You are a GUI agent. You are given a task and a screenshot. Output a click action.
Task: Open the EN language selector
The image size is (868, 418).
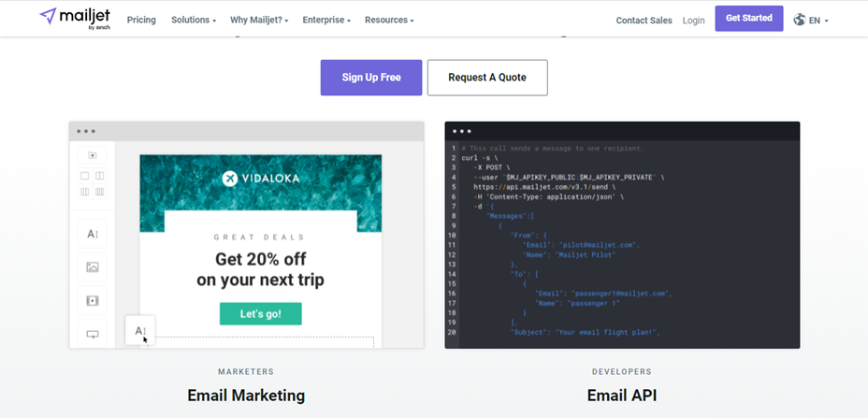pyautogui.click(x=817, y=20)
